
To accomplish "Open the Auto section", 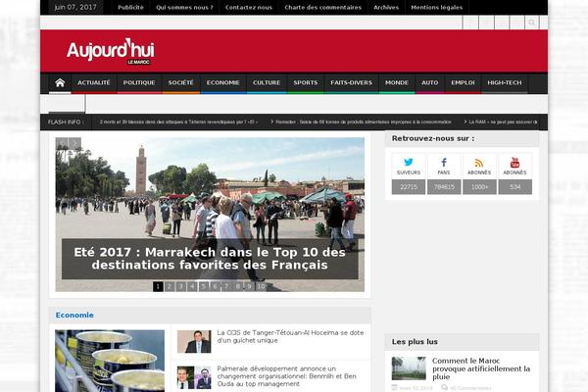I will click(x=430, y=82).
